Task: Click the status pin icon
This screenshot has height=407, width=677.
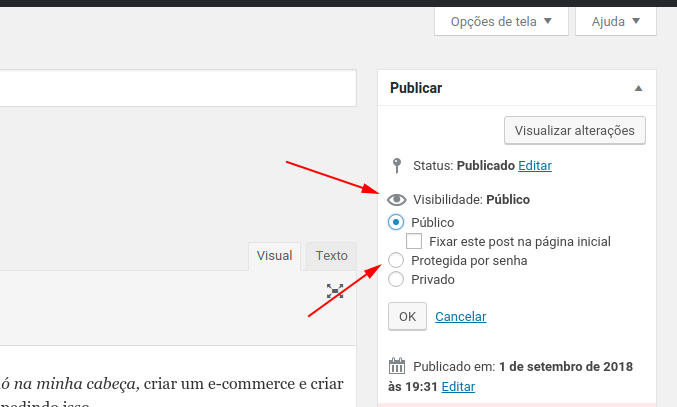Action: pyautogui.click(x=397, y=165)
